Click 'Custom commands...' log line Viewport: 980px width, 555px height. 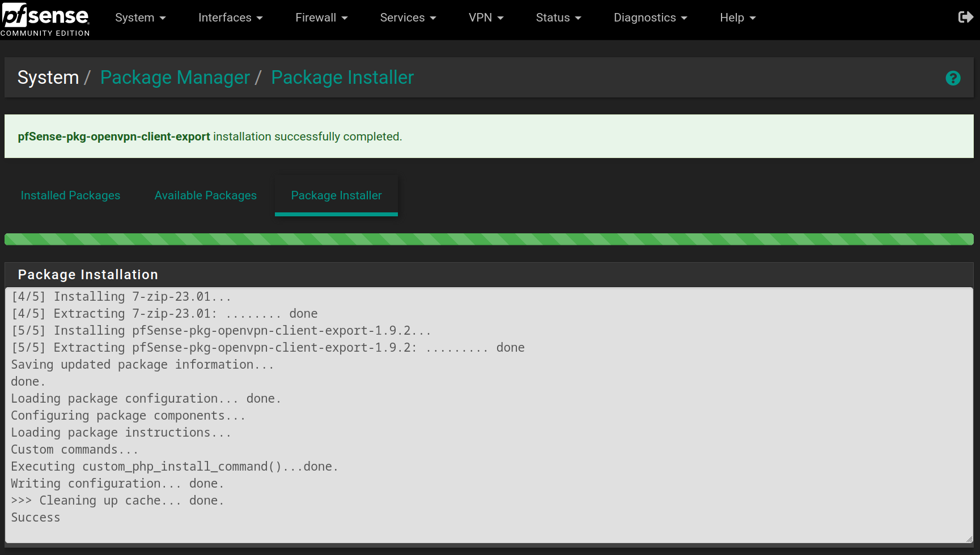[x=75, y=450]
